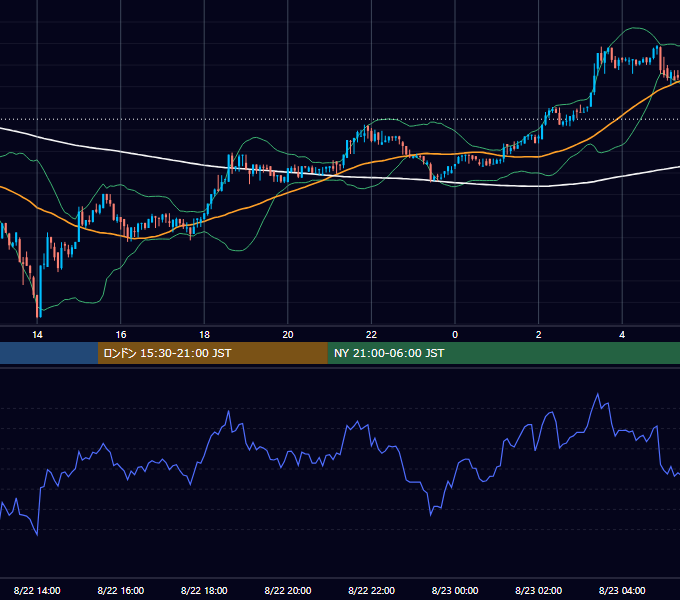Click the 8/23 00:00 date label

coord(455,590)
